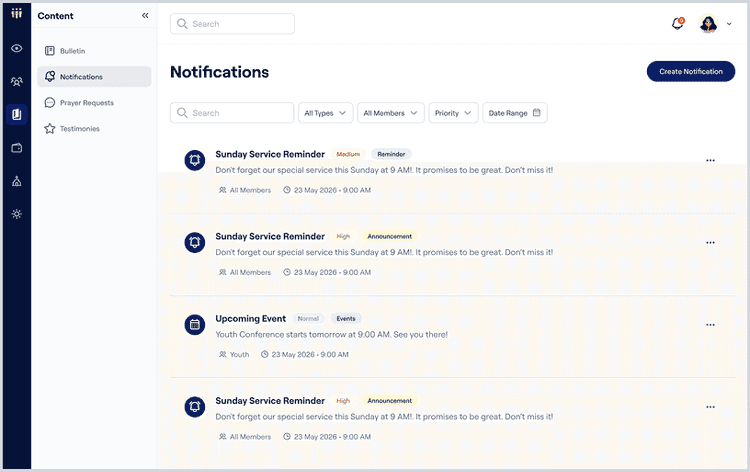
Task: Click the calendar icon in Date Range
Action: click(537, 112)
